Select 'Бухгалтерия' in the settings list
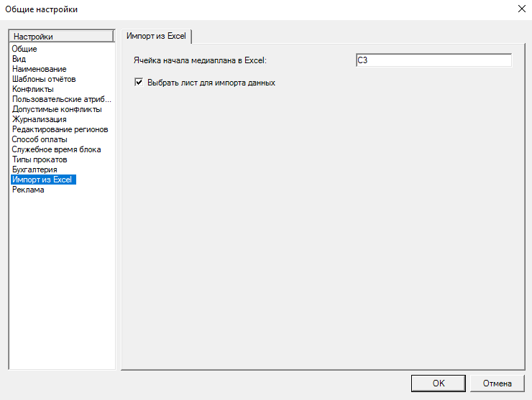This screenshot has width=532, height=400. pos(35,169)
